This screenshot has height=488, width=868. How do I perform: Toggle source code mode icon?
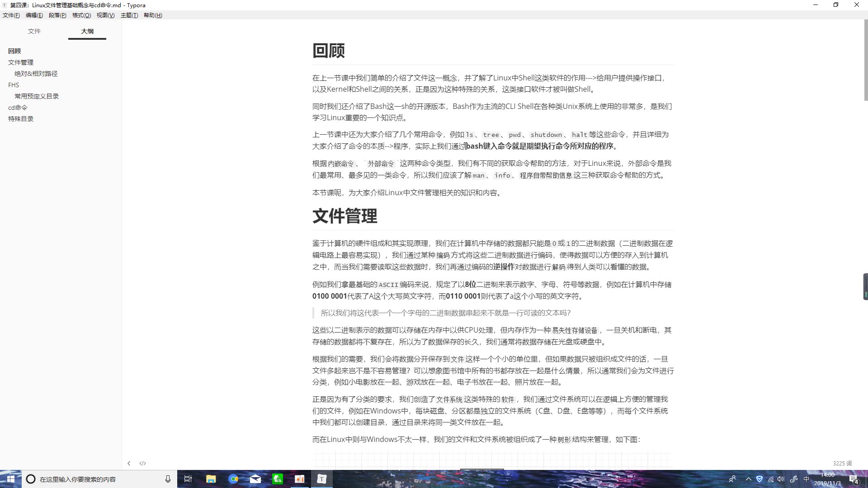pos(142,463)
